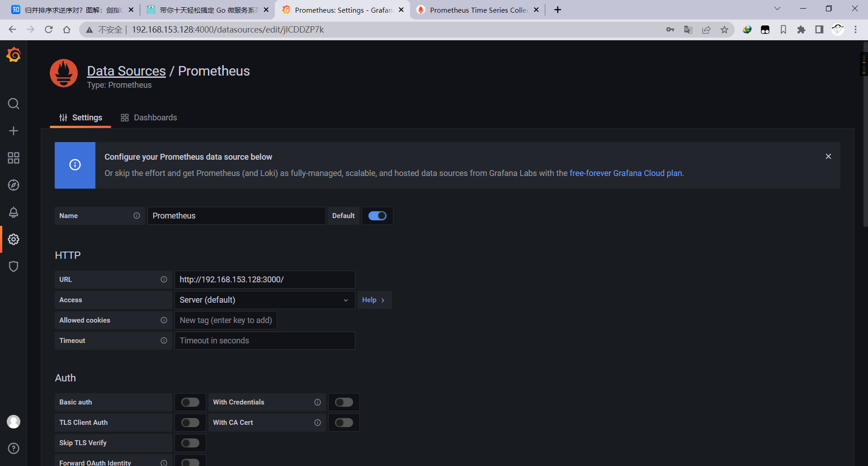
Task: Click the translate page icon
Action: coord(689,29)
